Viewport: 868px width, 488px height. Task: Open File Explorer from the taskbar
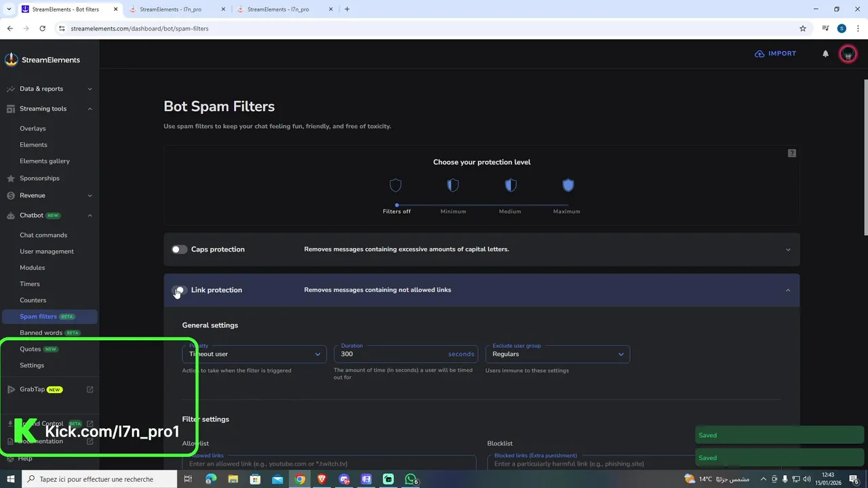click(x=233, y=479)
